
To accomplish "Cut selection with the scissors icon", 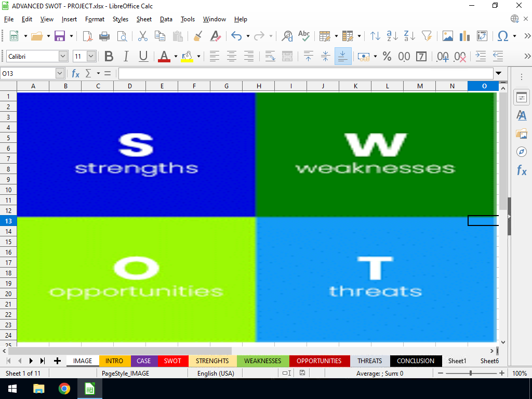I will [x=143, y=36].
